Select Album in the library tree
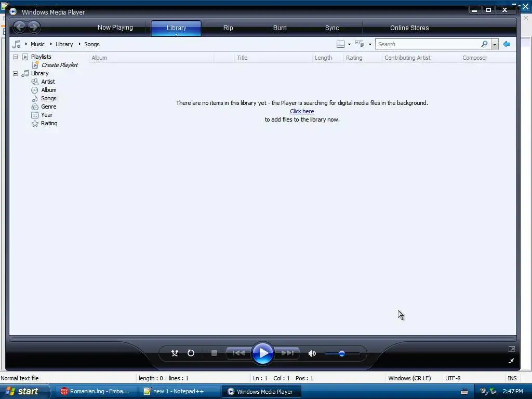This screenshot has width=532, height=399. tap(48, 90)
